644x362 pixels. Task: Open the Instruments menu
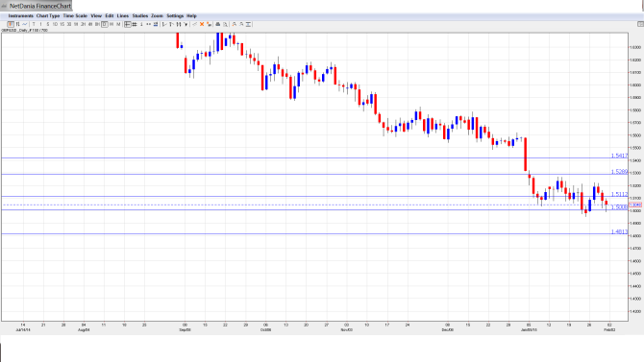pos(20,15)
